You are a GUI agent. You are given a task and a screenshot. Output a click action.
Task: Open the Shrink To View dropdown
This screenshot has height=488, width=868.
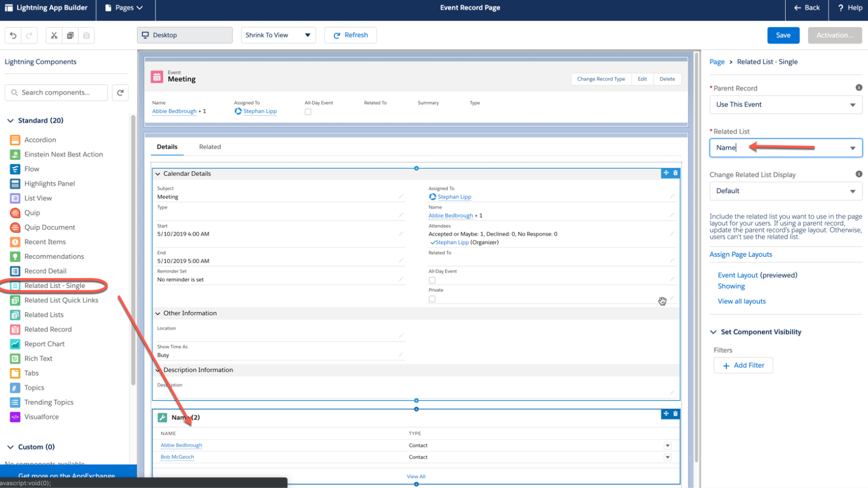click(278, 35)
